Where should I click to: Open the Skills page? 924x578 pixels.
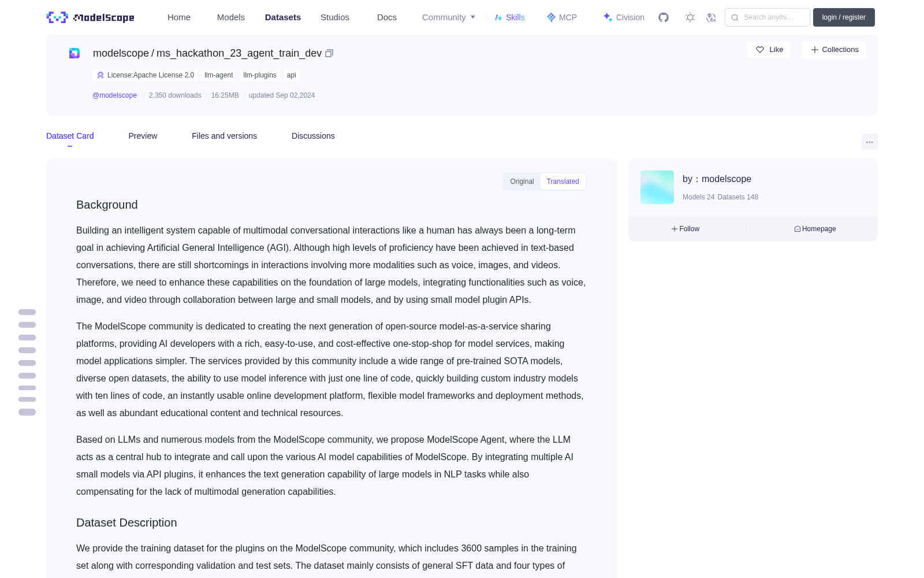pyautogui.click(x=509, y=17)
